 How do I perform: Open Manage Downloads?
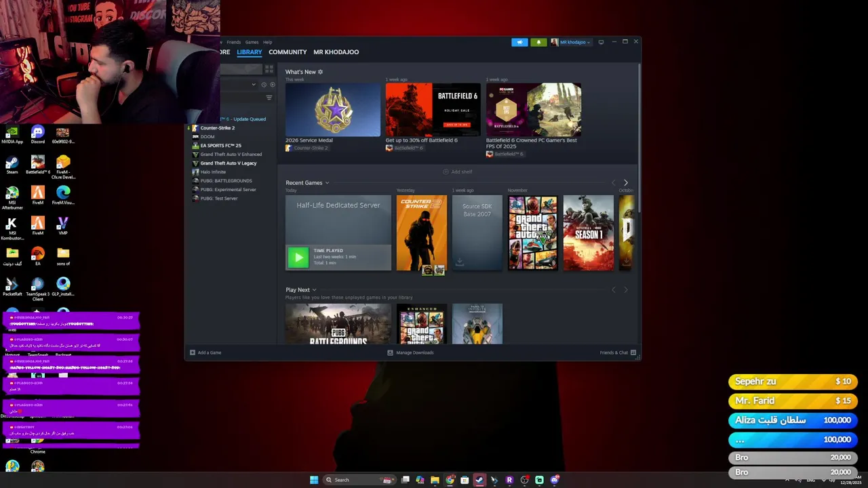(x=410, y=352)
